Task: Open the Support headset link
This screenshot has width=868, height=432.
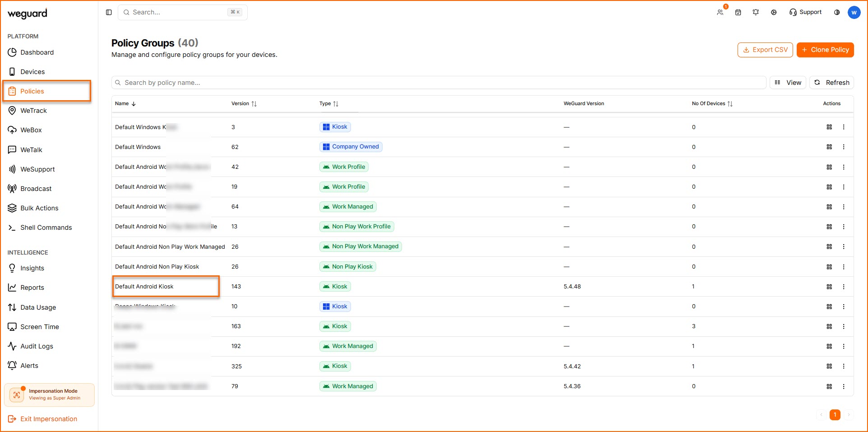Action: tap(806, 12)
